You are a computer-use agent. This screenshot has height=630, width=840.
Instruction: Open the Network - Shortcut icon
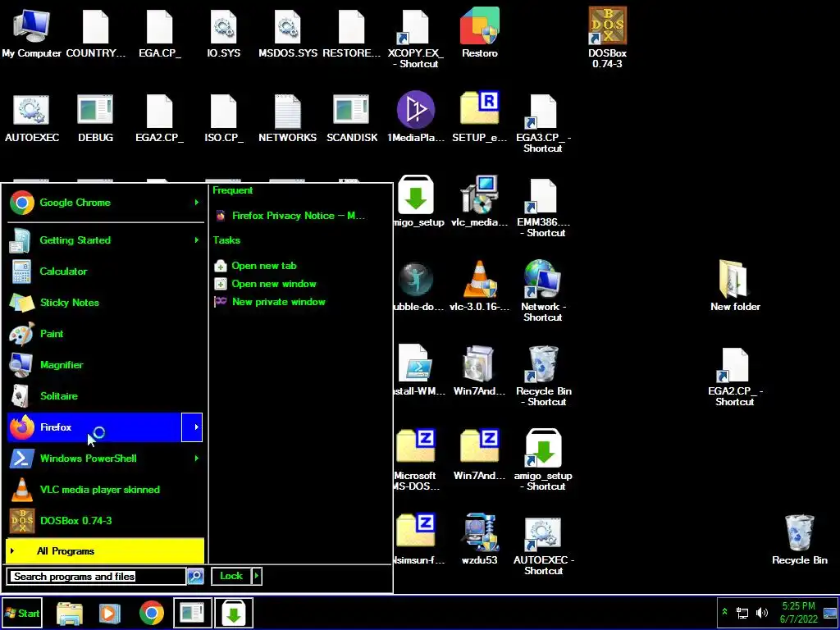[543, 291]
